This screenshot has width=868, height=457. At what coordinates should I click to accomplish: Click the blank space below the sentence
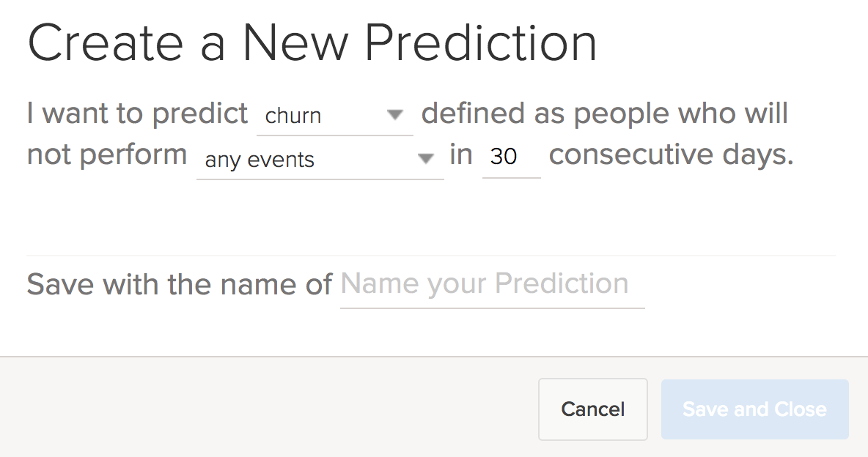[431, 216]
